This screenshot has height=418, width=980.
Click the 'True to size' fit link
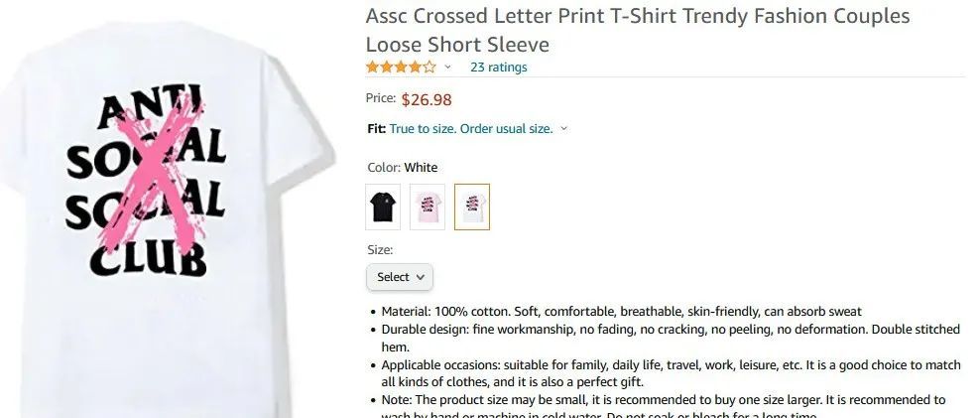click(x=471, y=129)
